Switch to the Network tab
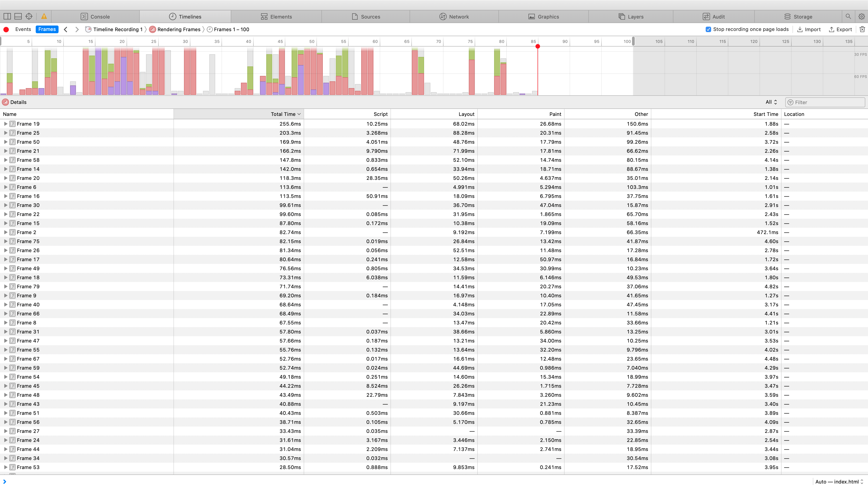The height and width of the screenshot is (488, 868). [x=454, y=16]
